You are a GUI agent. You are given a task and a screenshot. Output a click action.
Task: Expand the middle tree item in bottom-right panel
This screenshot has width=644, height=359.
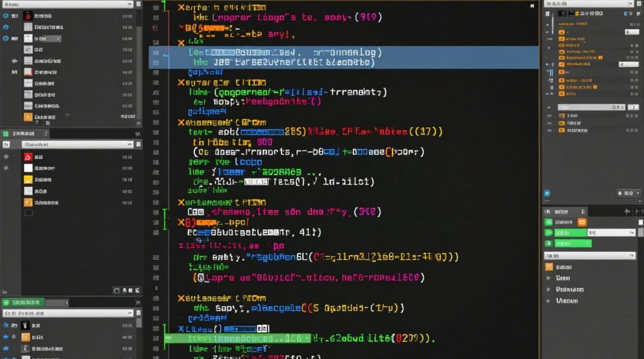point(549,290)
